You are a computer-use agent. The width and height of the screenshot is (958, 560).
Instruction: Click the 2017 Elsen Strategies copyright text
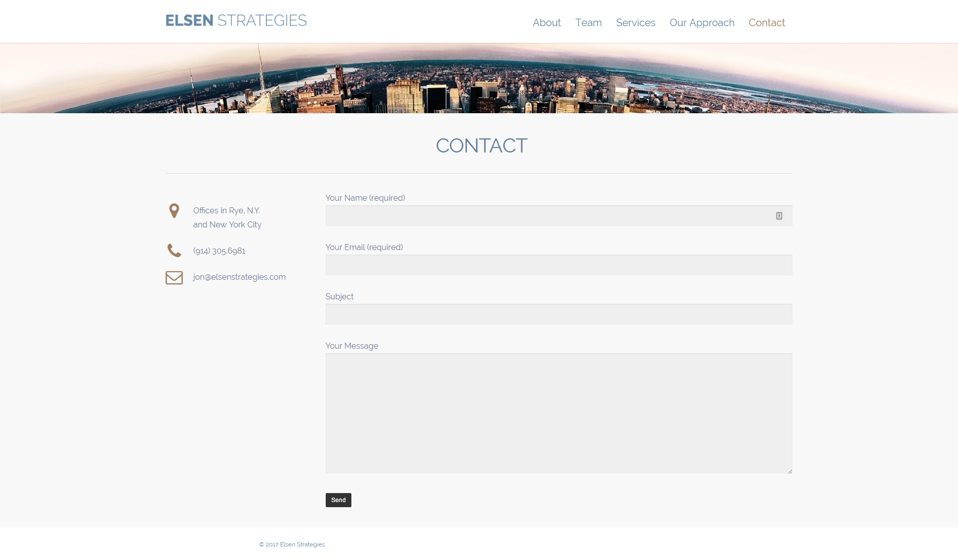292,544
